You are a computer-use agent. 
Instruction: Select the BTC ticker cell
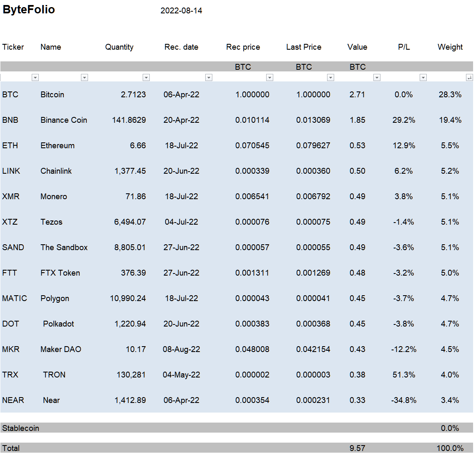click(10, 94)
